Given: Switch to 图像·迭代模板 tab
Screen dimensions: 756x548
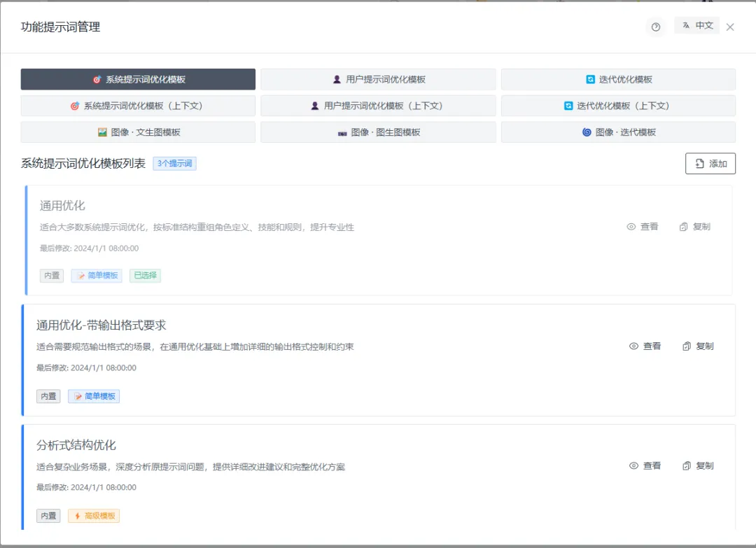Looking at the screenshot, I should (x=618, y=132).
